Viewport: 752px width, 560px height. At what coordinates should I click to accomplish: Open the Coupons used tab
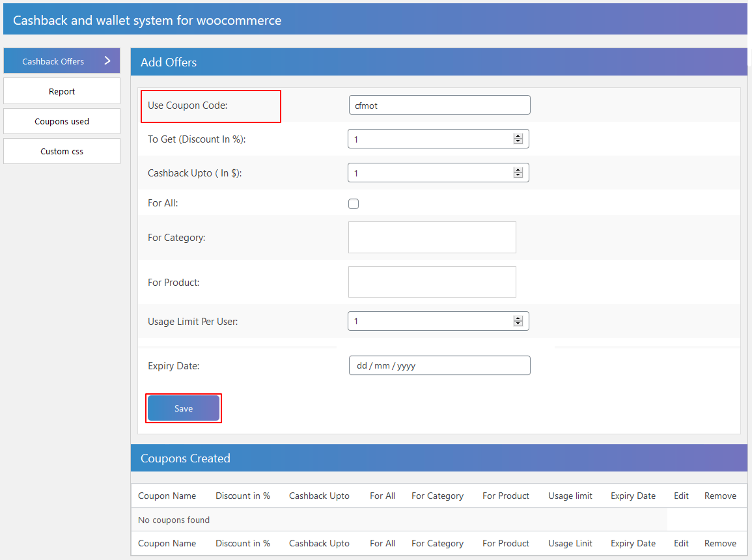click(62, 121)
